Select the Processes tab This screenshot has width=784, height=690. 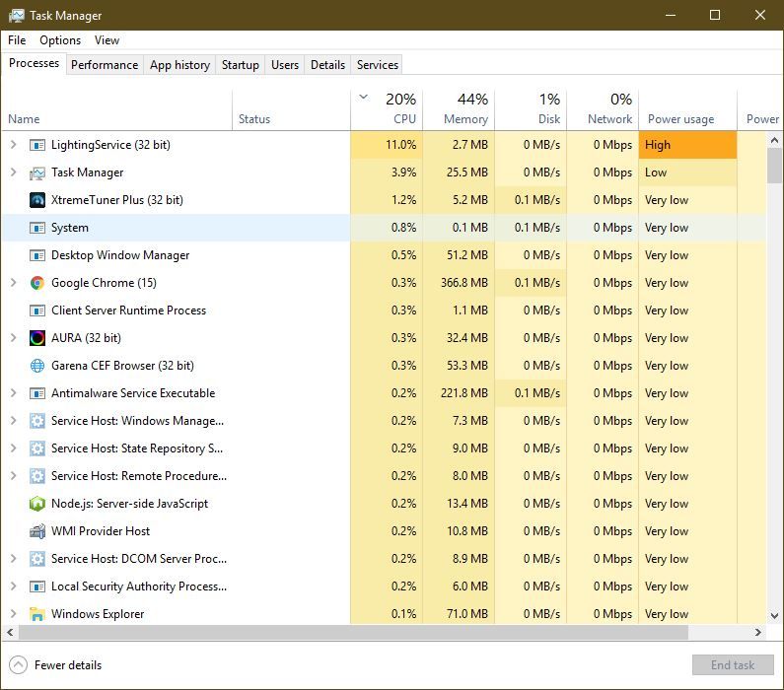pos(34,63)
